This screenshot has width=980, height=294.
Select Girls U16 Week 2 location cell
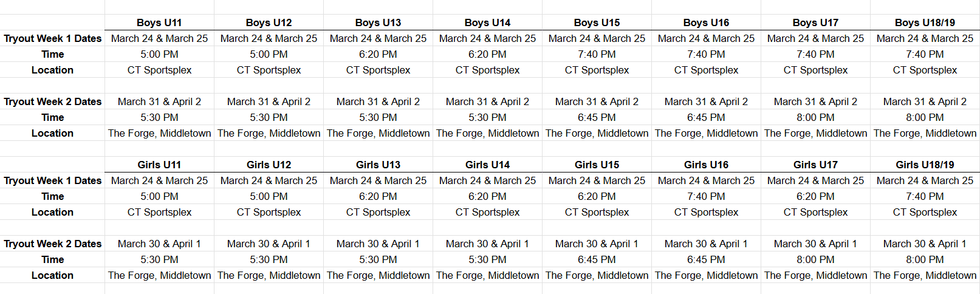click(706, 275)
